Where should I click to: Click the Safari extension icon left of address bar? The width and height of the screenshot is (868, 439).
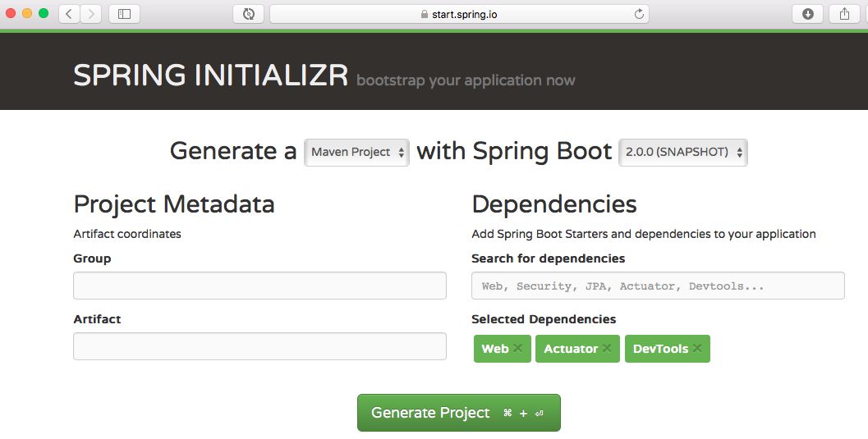tap(249, 14)
